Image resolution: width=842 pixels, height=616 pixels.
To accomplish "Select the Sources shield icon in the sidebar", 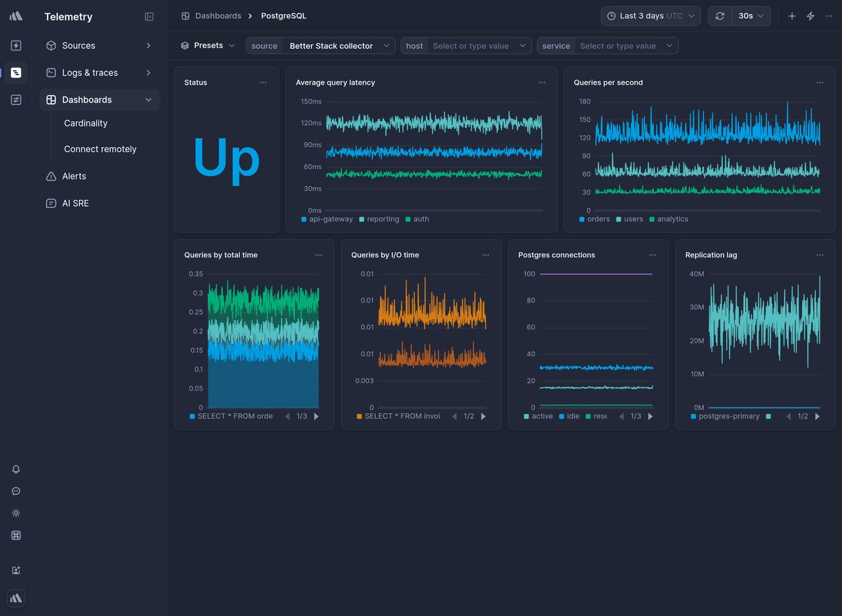I will [x=50, y=45].
